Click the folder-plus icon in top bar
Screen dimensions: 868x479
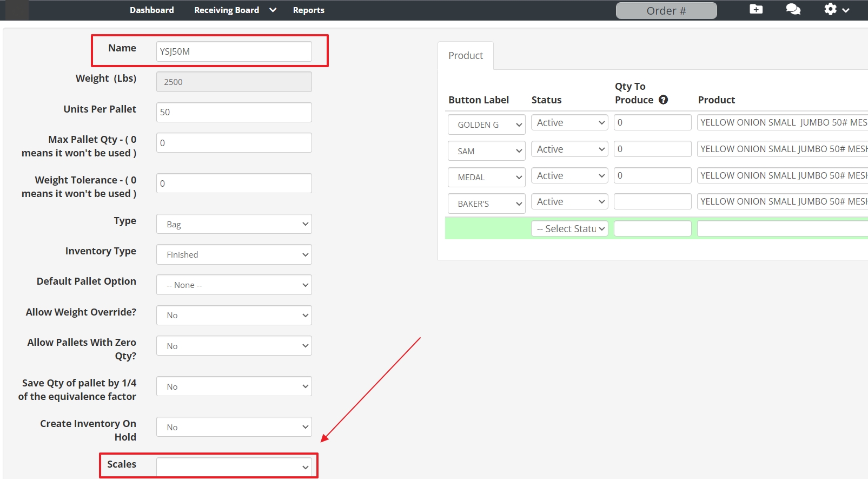[756, 9]
